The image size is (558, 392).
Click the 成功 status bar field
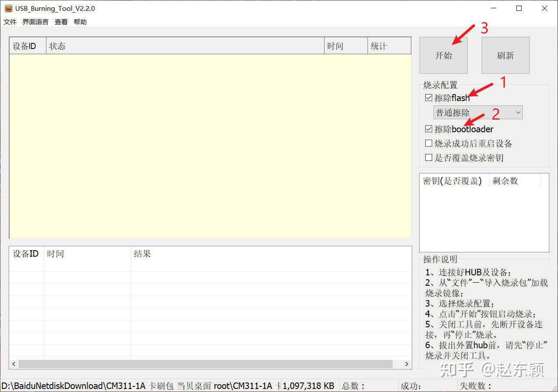pos(427,386)
